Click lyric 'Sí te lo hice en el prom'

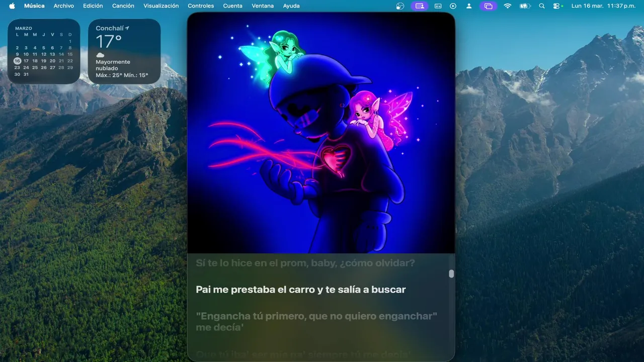305,263
